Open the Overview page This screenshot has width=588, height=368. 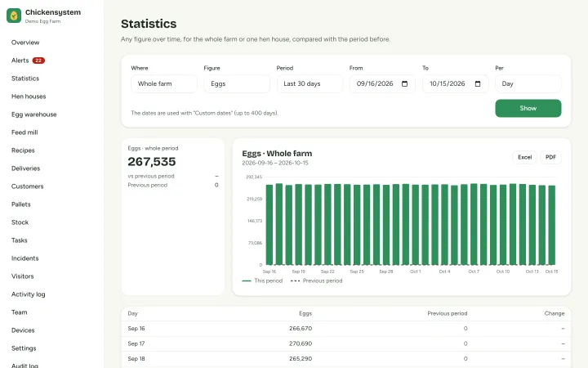pos(25,43)
